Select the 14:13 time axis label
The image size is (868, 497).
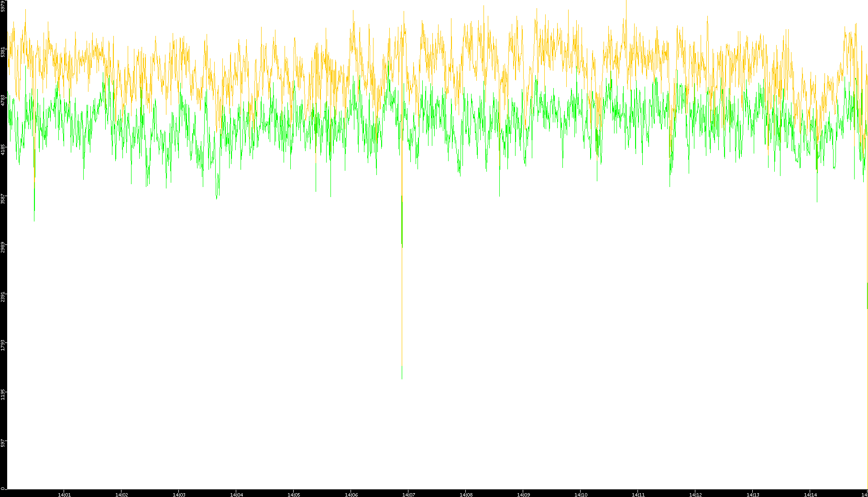753,495
